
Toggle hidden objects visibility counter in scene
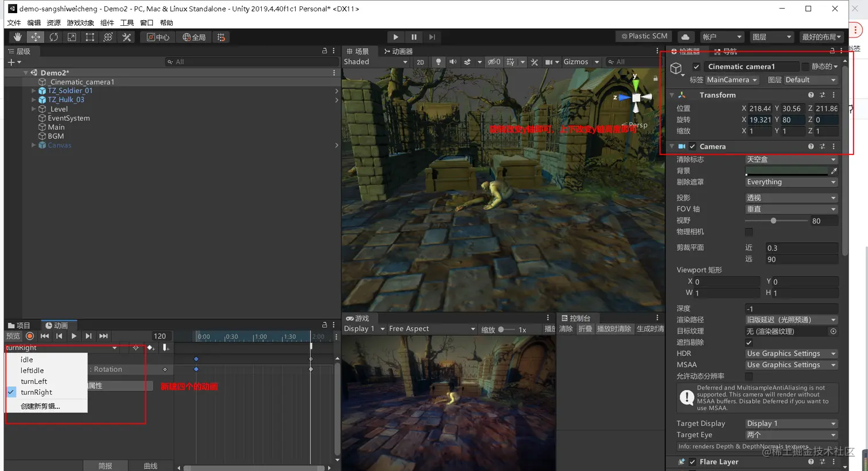(x=494, y=62)
